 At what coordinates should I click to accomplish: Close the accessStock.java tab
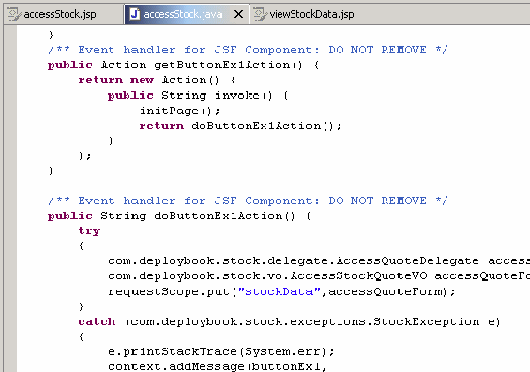click(x=238, y=14)
